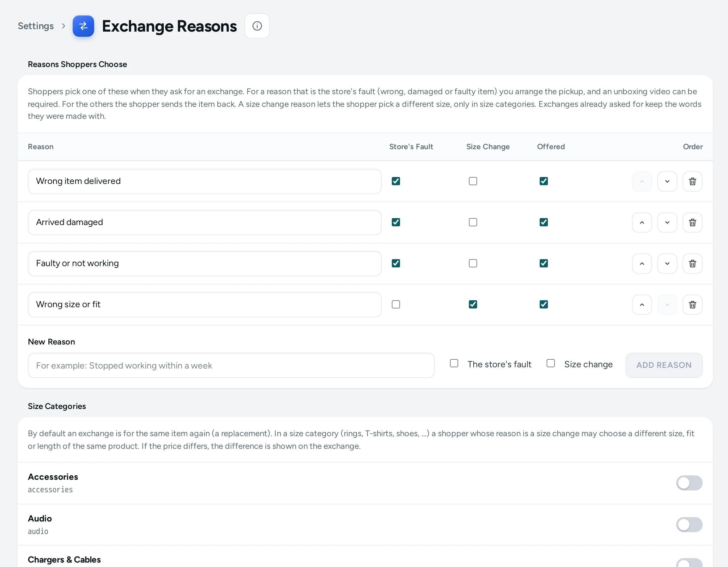Uncheck Size Change for Wrong size or fit
Screen dimensions: 728x567
pyautogui.click(x=473, y=304)
